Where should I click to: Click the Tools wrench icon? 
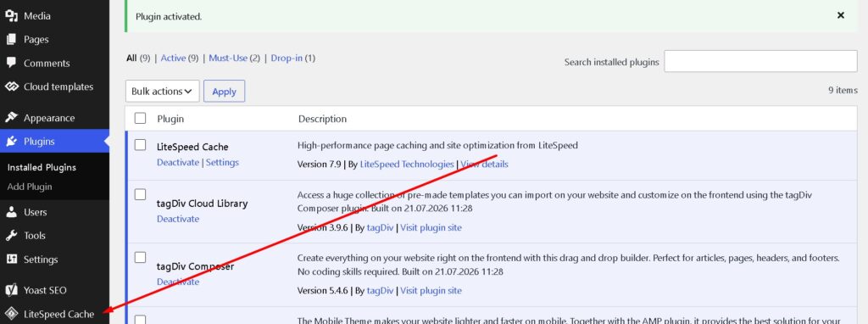coord(12,236)
